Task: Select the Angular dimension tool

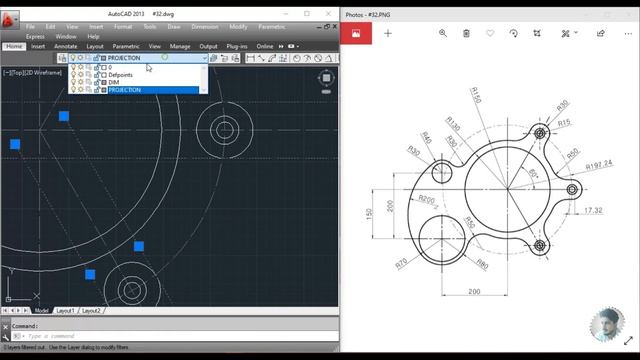Action: pyautogui.click(x=329, y=58)
